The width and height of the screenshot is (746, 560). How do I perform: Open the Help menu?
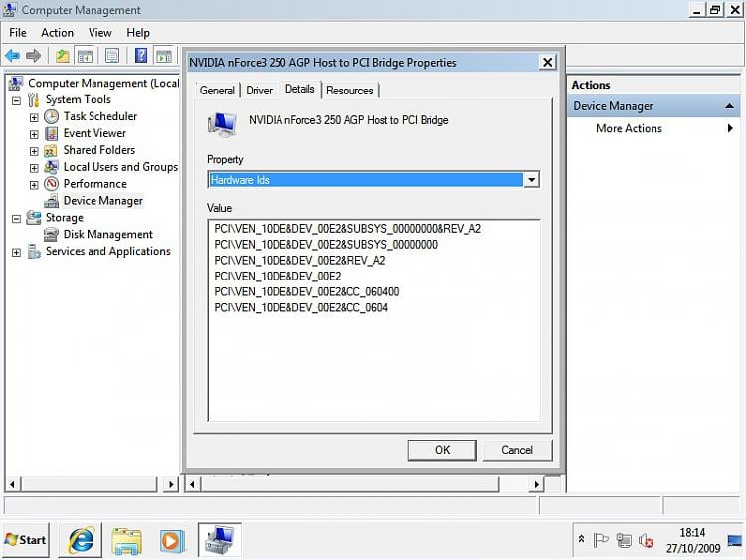coord(138,33)
